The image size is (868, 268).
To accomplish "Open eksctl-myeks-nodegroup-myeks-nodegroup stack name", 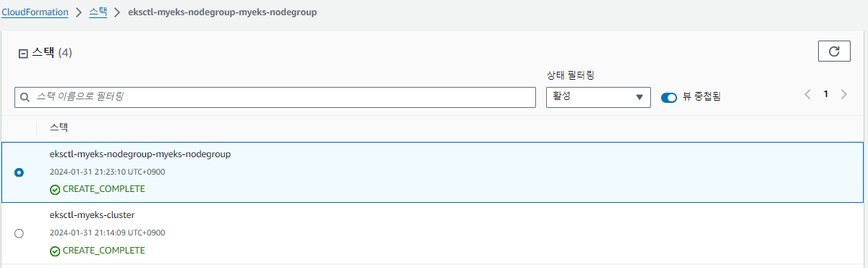I will click(140, 154).
